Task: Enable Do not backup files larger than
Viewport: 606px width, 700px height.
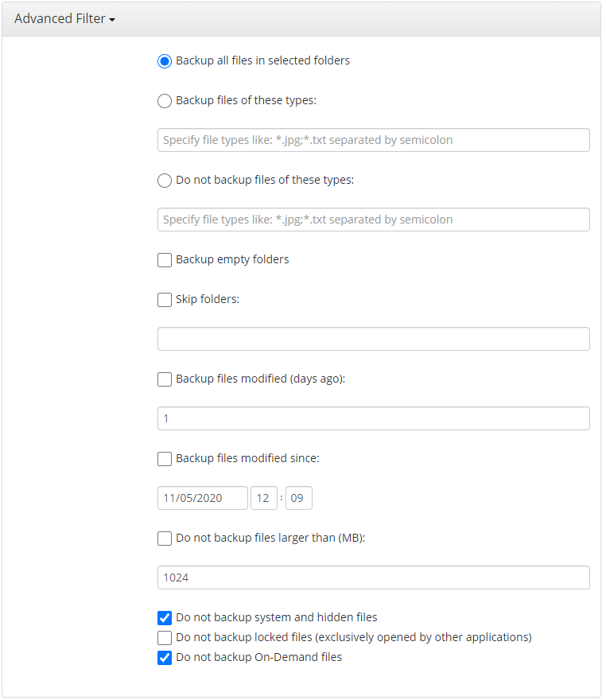Action: tap(165, 538)
